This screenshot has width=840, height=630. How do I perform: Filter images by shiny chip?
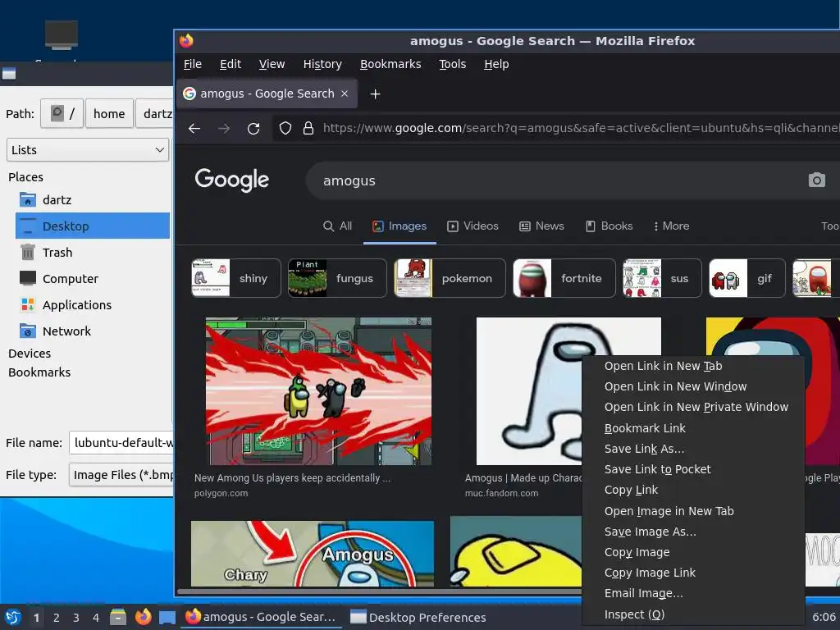tap(235, 278)
